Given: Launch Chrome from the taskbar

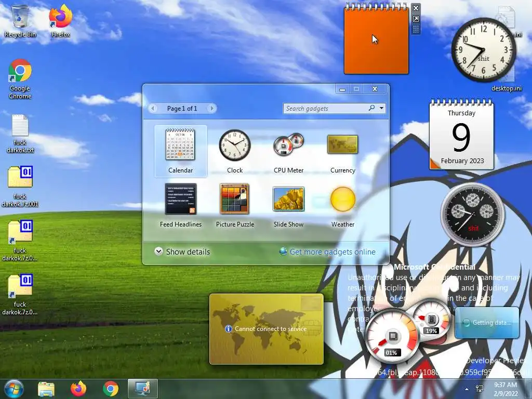Looking at the screenshot, I should pyautogui.click(x=111, y=389).
